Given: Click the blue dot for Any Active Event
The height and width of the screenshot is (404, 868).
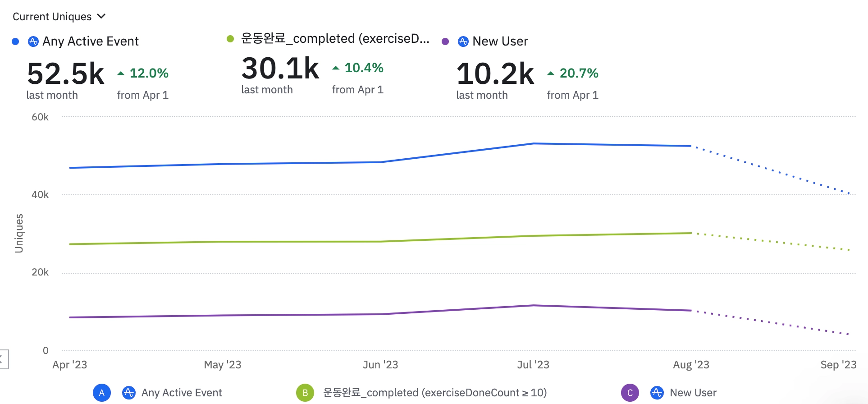Looking at the screenshot, I should pos(15,41).
